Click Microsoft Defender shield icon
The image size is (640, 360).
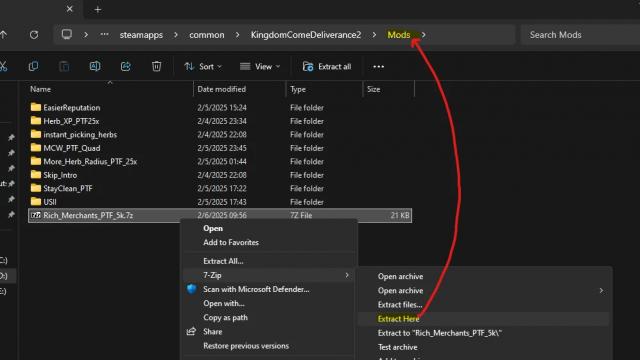coord(192,289)
